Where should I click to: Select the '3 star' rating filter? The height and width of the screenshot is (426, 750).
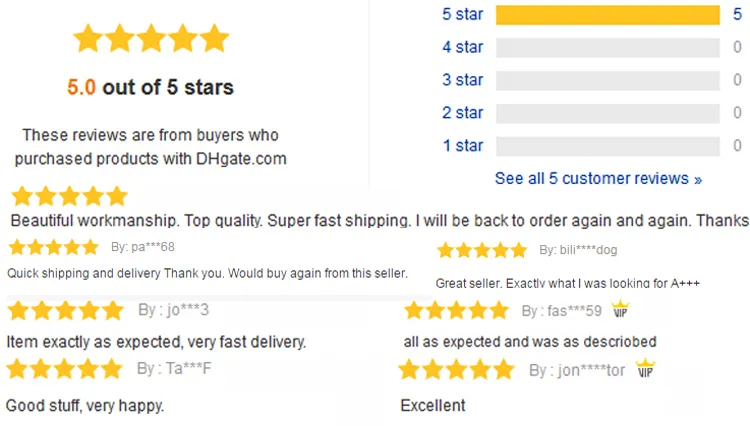[463, 80]
